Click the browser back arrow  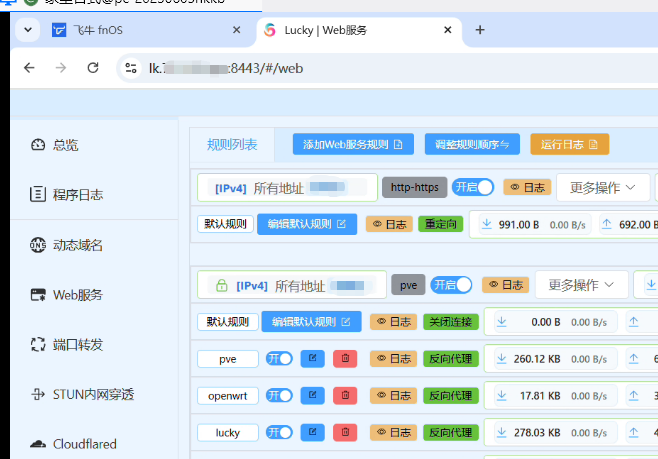tap(29, 68)
